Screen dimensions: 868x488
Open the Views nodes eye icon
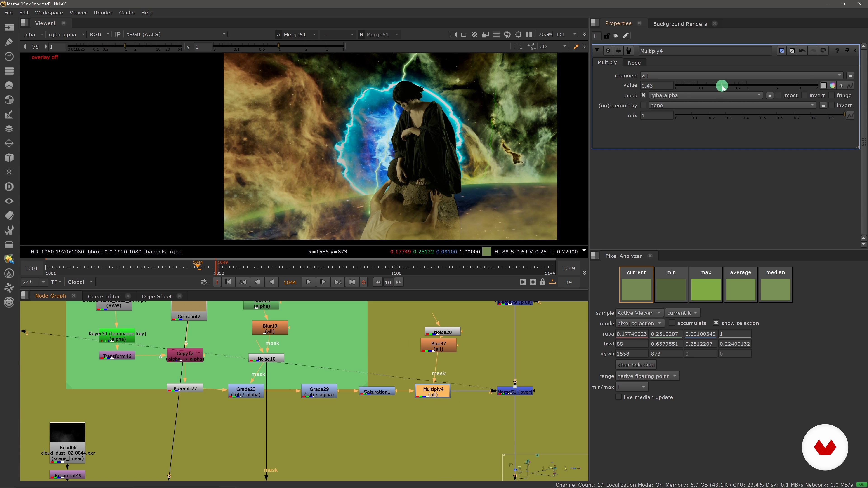pos(9,201)
